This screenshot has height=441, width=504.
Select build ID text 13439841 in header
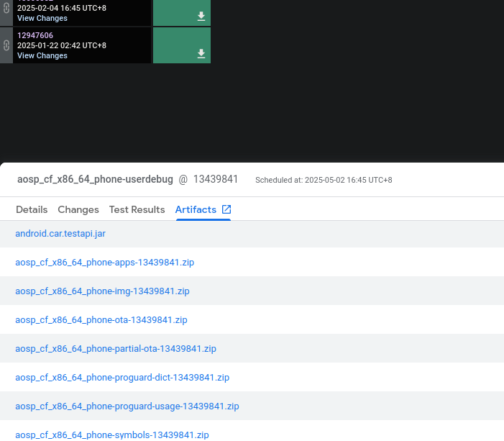click(216, 179)
